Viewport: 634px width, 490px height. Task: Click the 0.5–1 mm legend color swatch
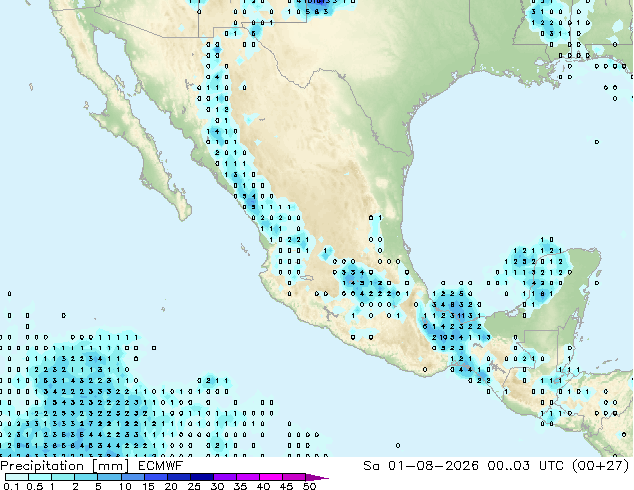tap(40, 477)
